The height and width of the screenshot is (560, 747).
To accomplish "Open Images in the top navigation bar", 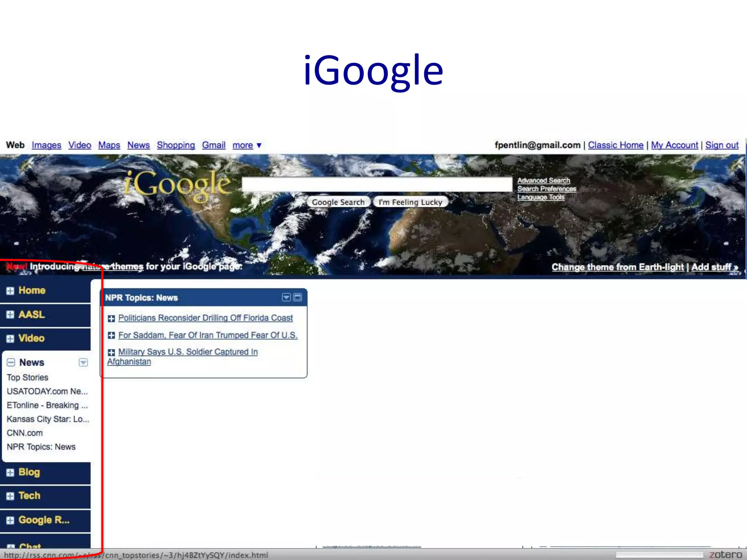I will pyautogui.click(x=46, y=145).
